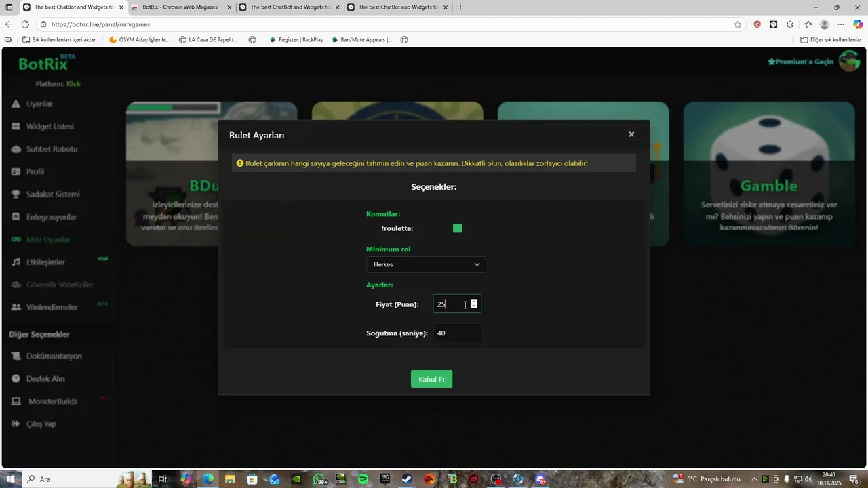Open the browser Settings and more menu

coord(841,24)
